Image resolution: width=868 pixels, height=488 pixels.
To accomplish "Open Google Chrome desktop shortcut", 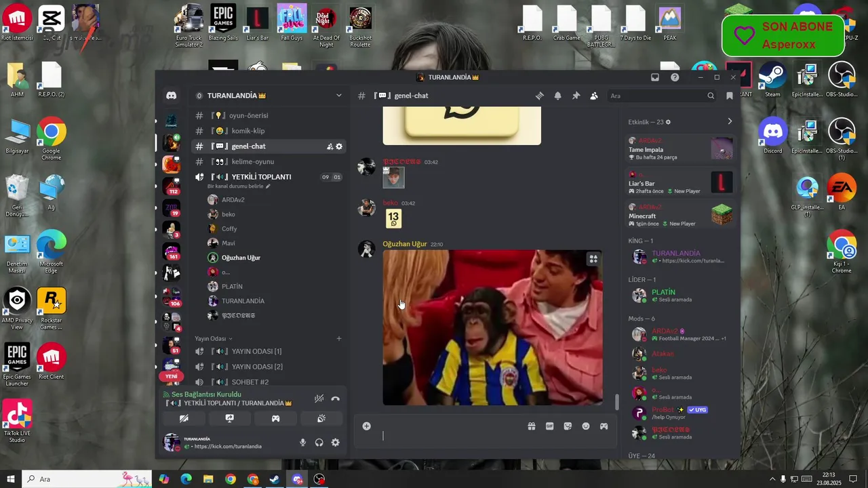I will click(x=52, y=139).
